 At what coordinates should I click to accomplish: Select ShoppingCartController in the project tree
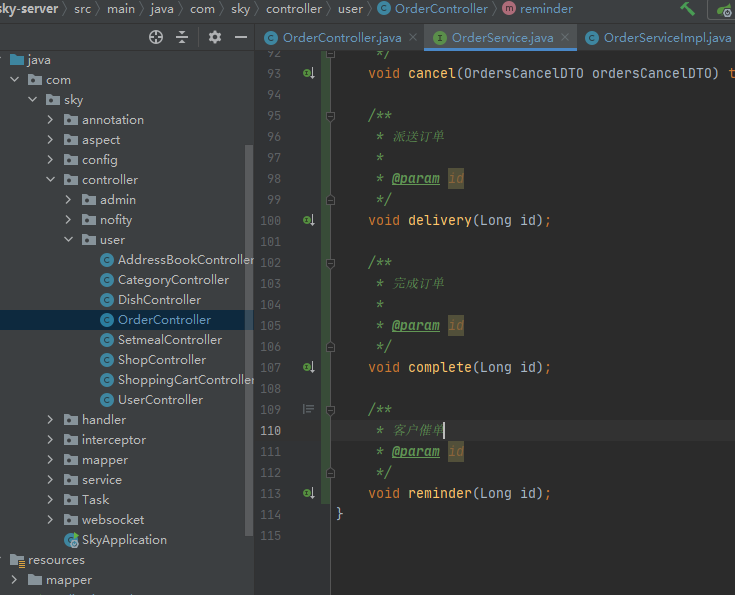[x=185, y=380]
